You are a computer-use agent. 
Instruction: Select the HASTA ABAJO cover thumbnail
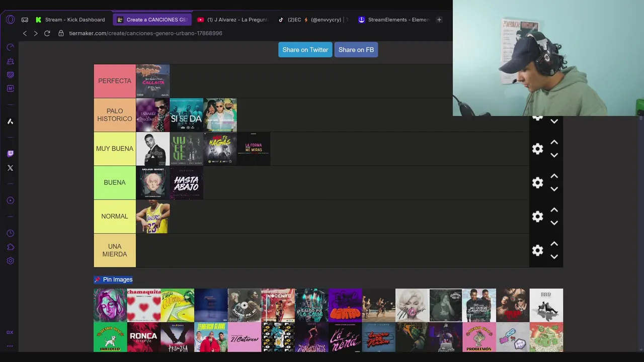point(186,183)
